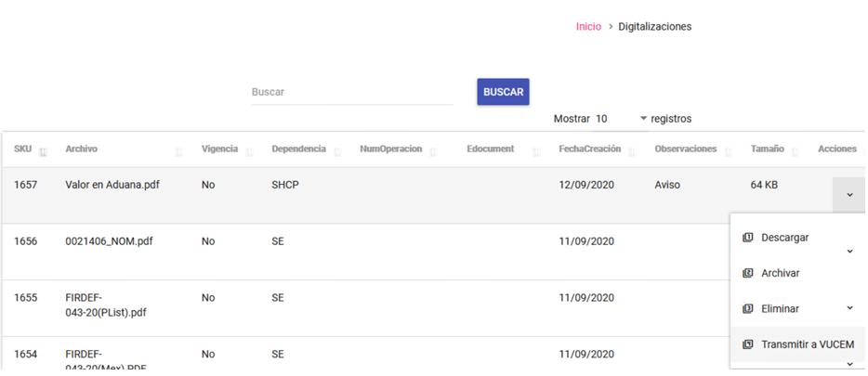The height and width of the screenshot is (376, 868).
Task: Click the Archivar icon in dropdown menu
Action: click(747, 273)
